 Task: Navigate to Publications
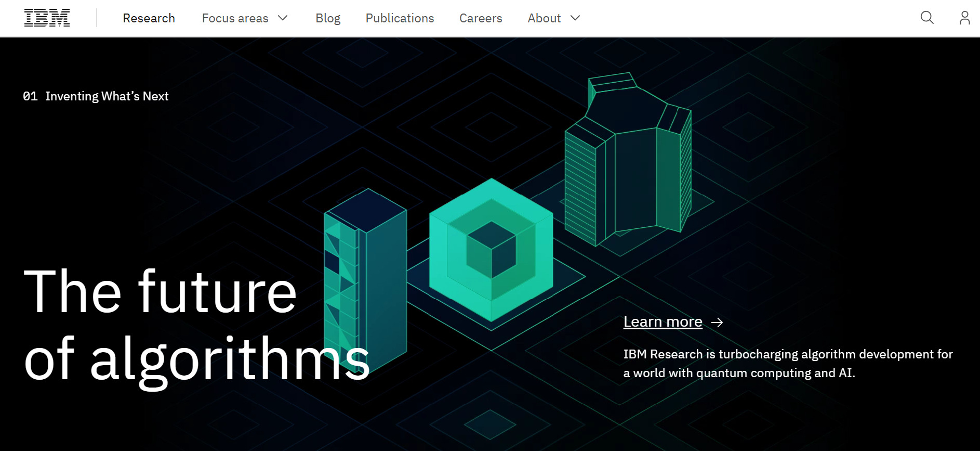tap(400, 18)
